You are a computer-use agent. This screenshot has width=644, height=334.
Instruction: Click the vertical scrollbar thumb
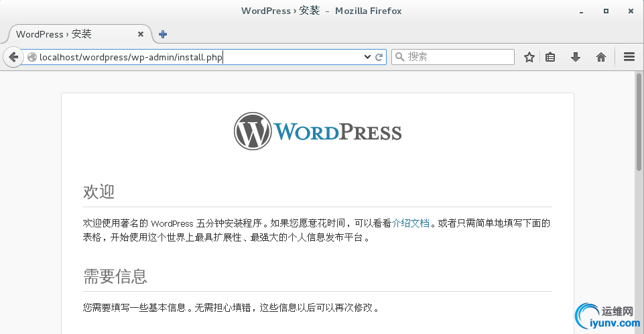click(639, 122)
